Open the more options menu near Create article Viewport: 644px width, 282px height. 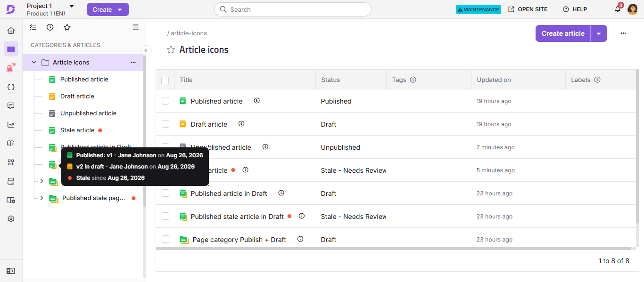pos(623,33)
